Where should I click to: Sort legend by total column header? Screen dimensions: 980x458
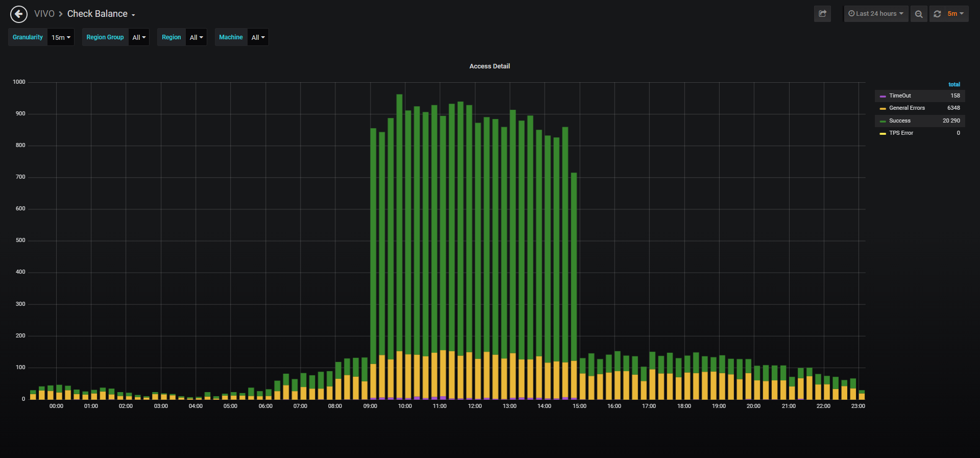[x=954, y=84]
